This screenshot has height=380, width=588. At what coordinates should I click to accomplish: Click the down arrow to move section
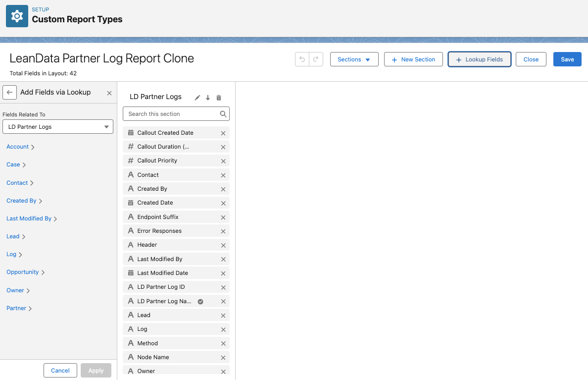pyautogui.click(x=208, y=98)
